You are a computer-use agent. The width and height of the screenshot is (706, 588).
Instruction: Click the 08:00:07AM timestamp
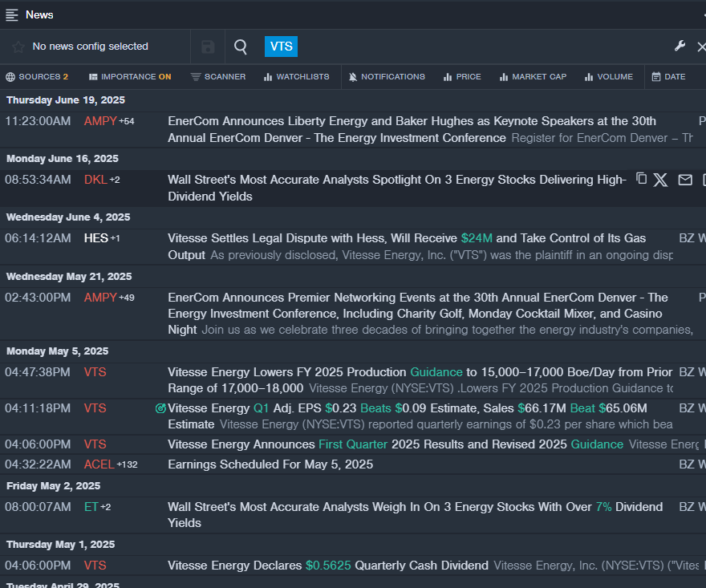click(38, 507)
